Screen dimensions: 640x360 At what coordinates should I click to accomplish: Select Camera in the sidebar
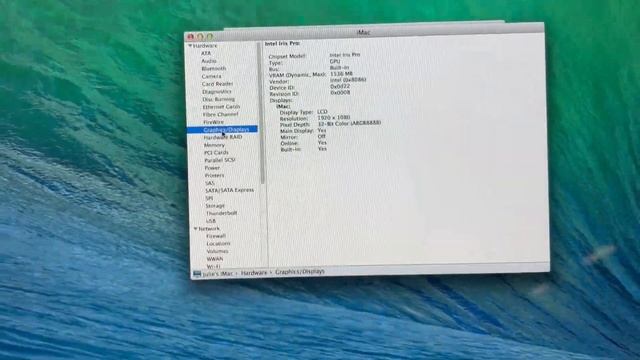[x=211, y=76]
